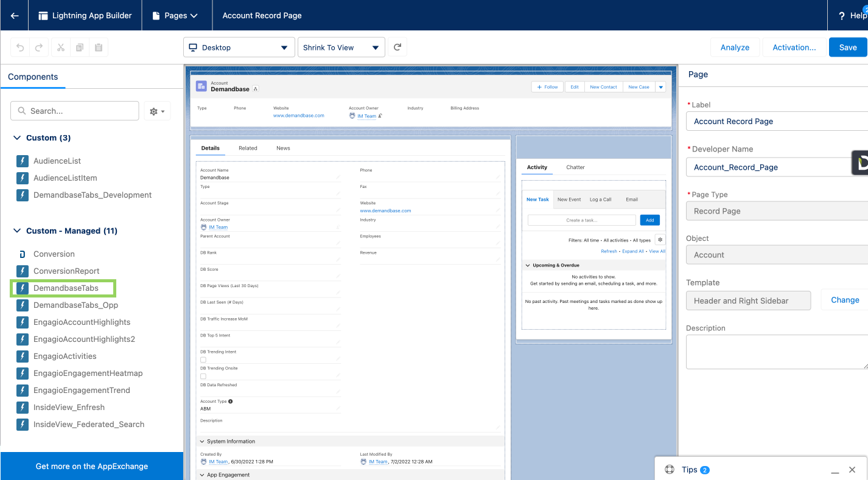Image resolution: width=868 pixels, height=480 pixels.
Task: Click the AudienceListItem lightning icon
Action: pos(23,178)
